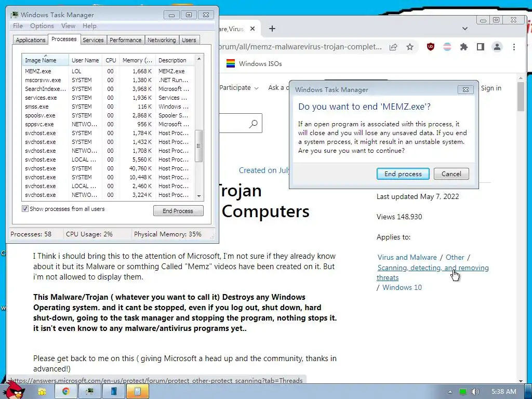Image resolution: width=532 pixels, height=399 pixels.
Task: Sort by User Name column header
Action: [85, 60]
